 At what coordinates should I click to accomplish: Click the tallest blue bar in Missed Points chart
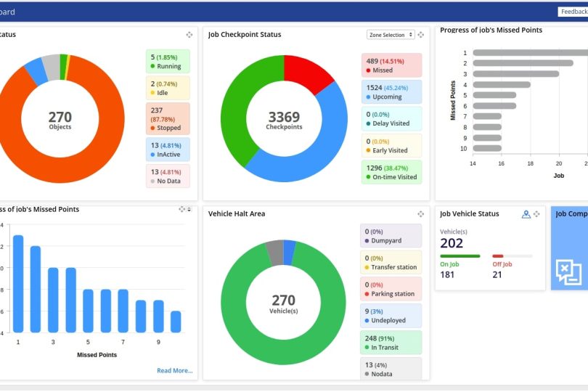point(18,283)
